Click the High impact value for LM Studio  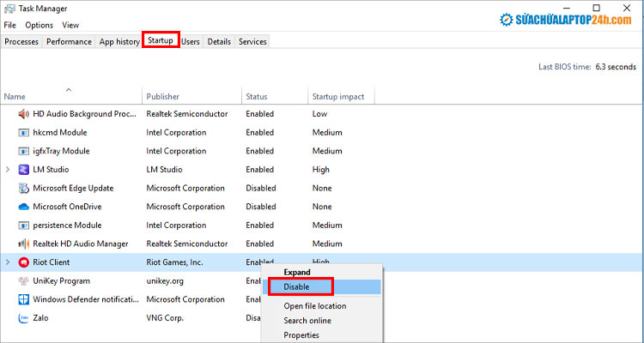pyautogui.click(x=321, y=170)
